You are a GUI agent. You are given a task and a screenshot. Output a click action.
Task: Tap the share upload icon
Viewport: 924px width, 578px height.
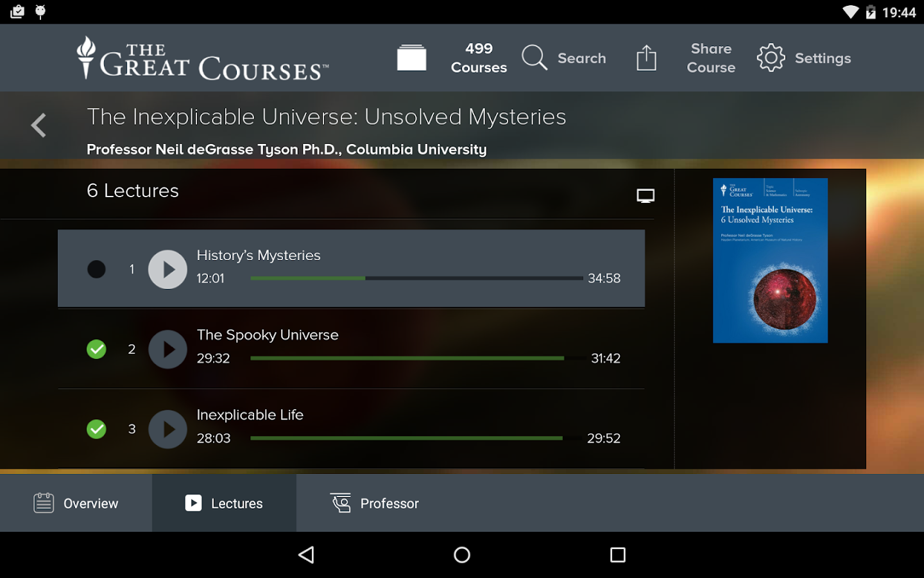[x=646, y=58]
